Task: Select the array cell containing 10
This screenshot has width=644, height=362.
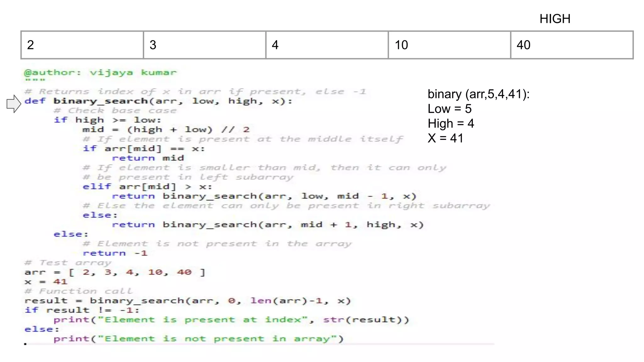Action: [449, 45]
